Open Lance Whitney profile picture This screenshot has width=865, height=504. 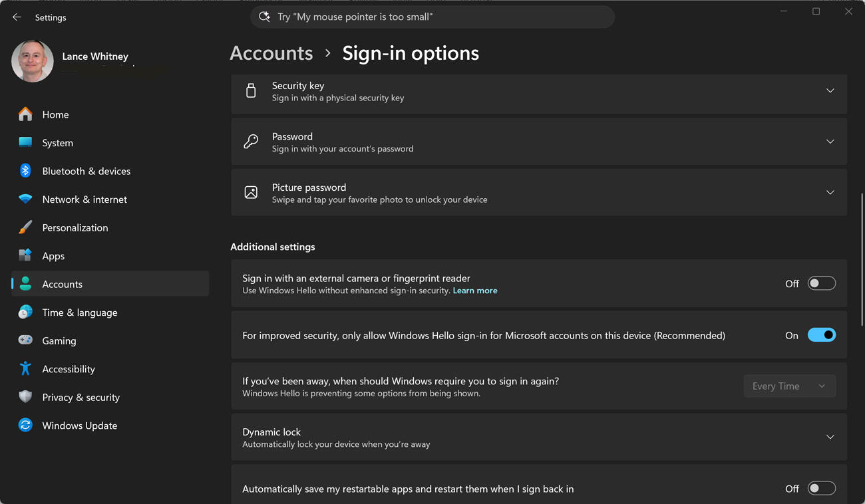click(33, 61)
